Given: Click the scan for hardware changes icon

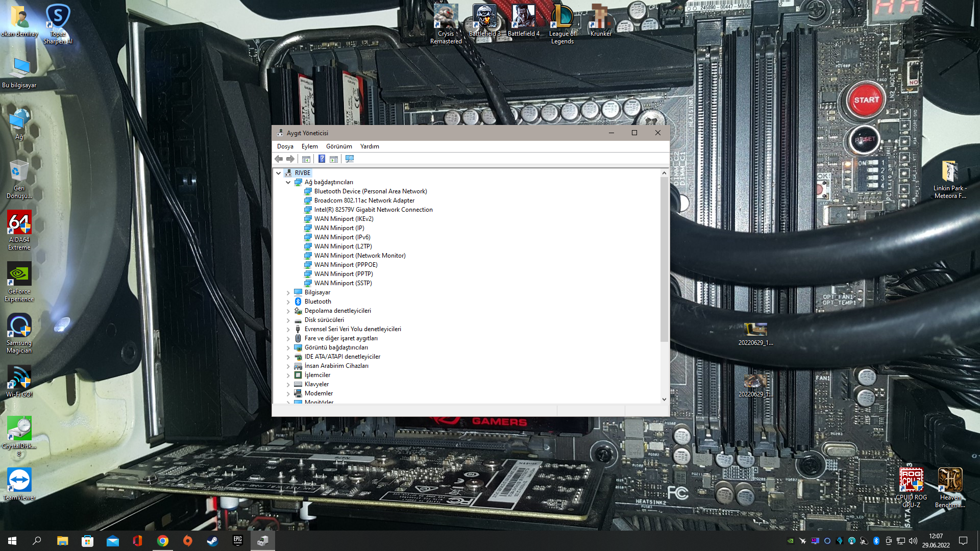Looking at the screenshot, I should tap(350, 159).
